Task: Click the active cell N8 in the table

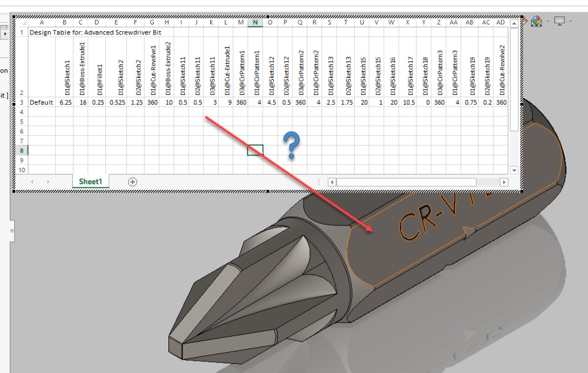Action: (x=255, y=150)
